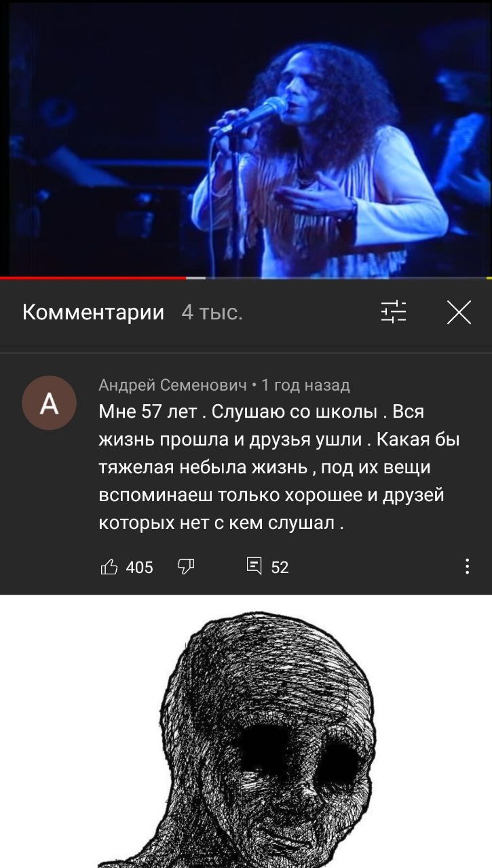
Task: Click the brown 'A' user avatar
Action: point(50,403)
